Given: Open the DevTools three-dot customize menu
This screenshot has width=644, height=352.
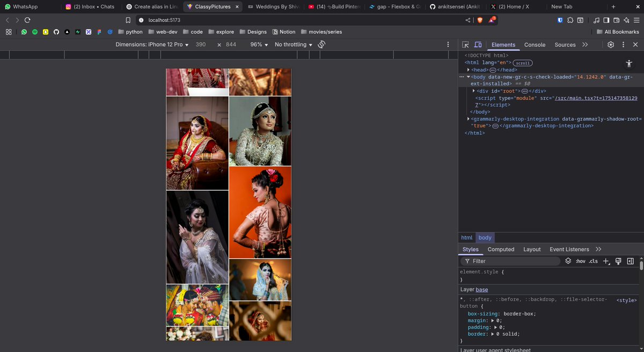Looking at the screenshot, I should pos(623,45).
